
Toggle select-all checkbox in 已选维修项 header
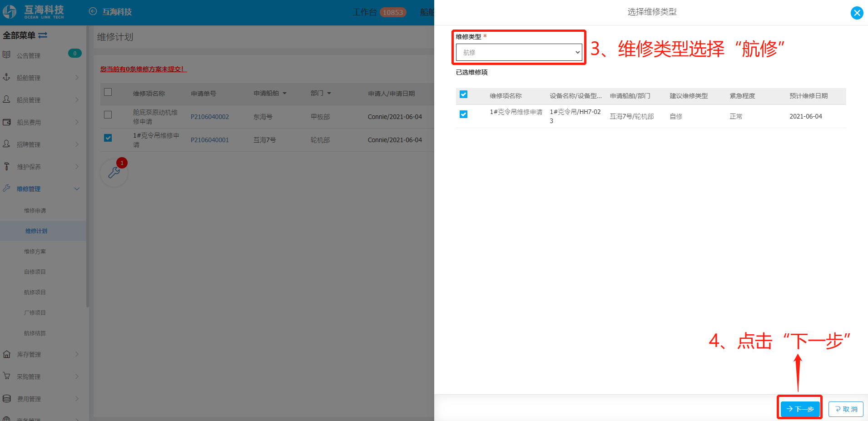(463, 94)
